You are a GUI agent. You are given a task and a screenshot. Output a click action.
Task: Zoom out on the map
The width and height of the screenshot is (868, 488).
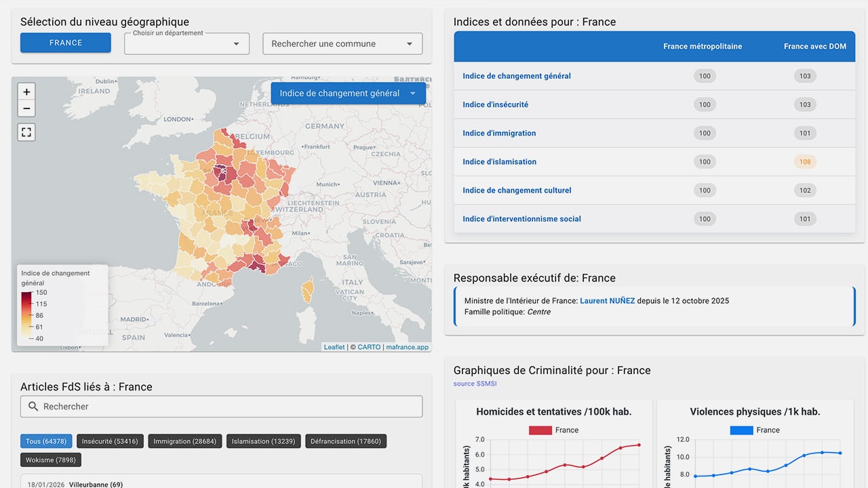[26, 108]
